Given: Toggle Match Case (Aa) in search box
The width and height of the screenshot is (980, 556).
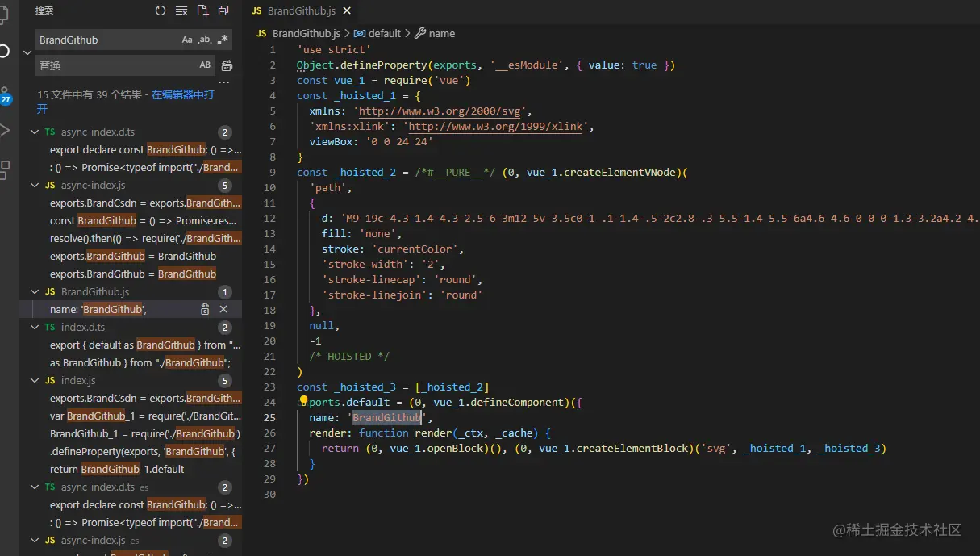Looking at the screenshot, I should click(x=187, y=40).
